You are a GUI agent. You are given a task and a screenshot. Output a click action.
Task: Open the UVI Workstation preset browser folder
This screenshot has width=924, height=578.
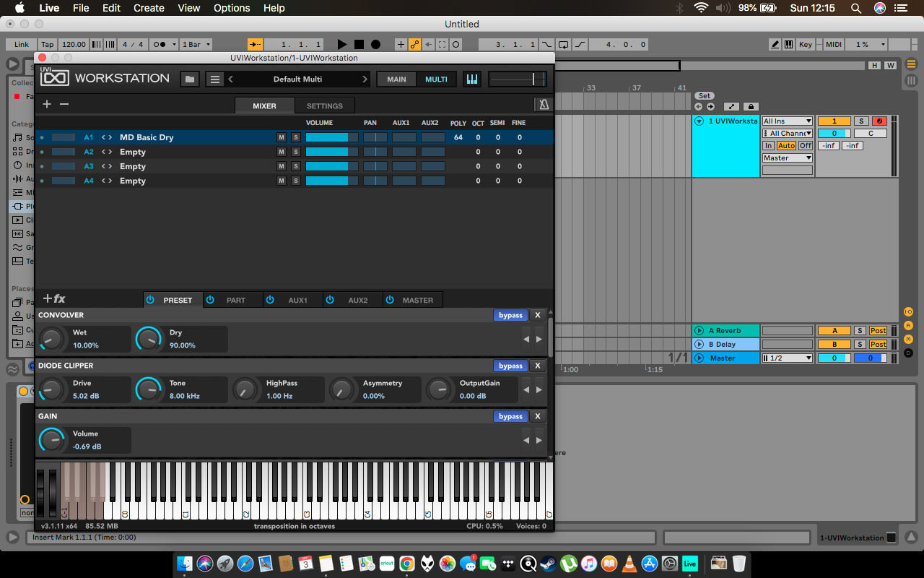tap(190, 79)
